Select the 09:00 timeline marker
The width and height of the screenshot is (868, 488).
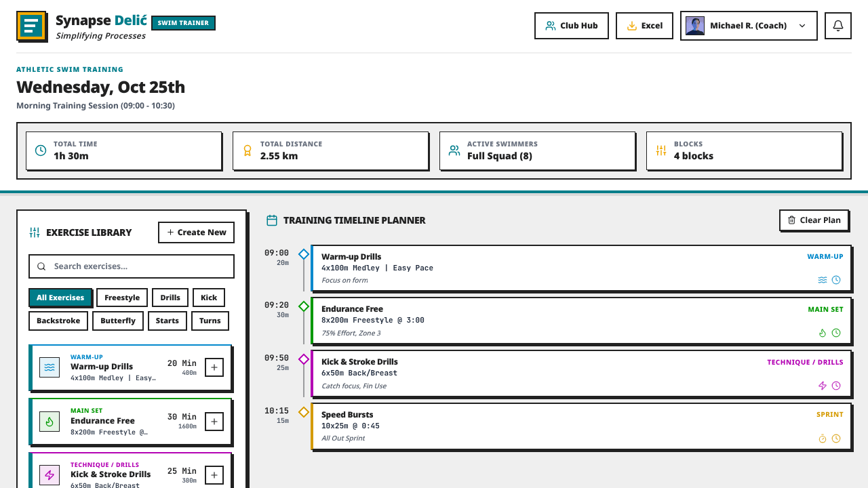(x=304, y=254)
